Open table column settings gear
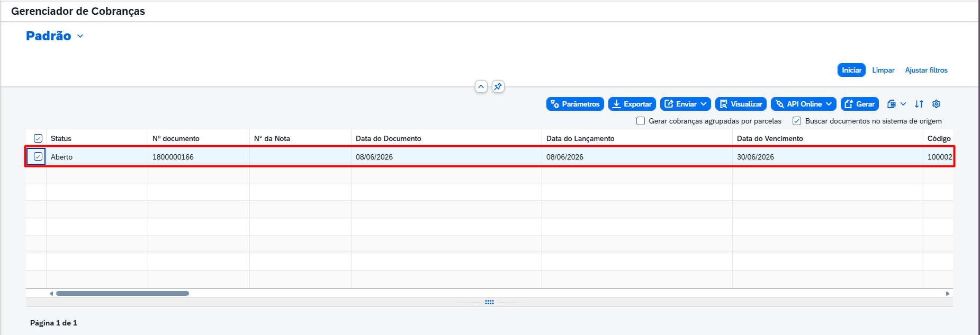Image resolution: width=980 pixels, height=335 pixels. coord(936,104)
